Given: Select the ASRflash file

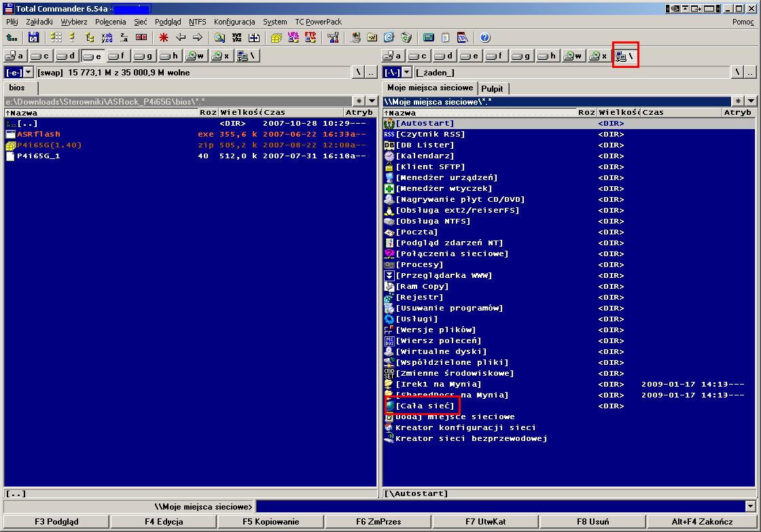Looking at the screenshot, I should coord(190,134).
